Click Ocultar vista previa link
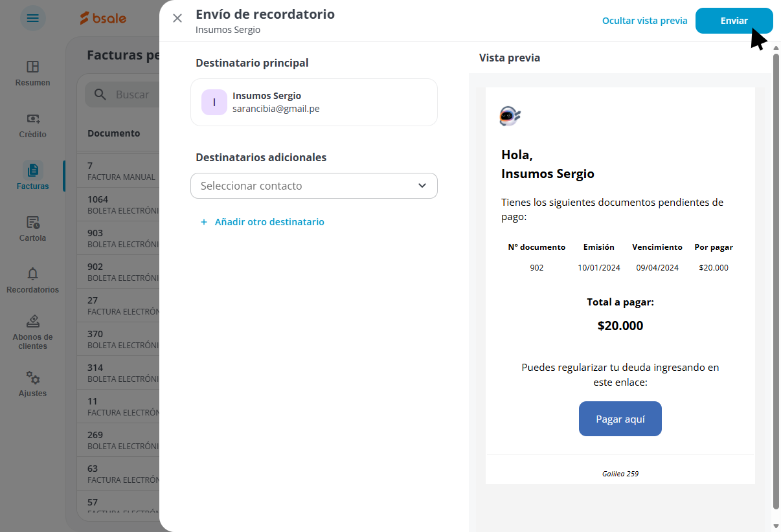This screenshot has height=532, width=781. (645, 21)
